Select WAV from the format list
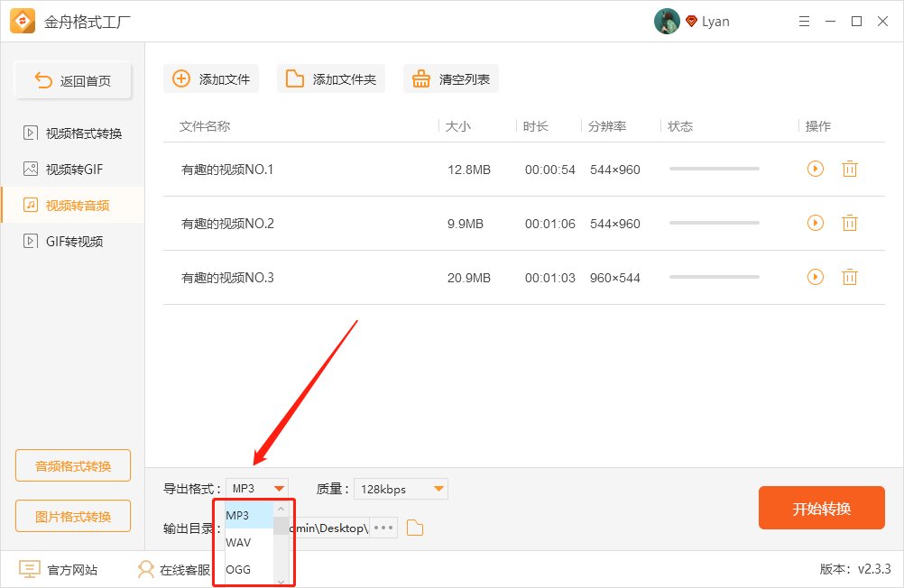 click(x=238, y=542)
